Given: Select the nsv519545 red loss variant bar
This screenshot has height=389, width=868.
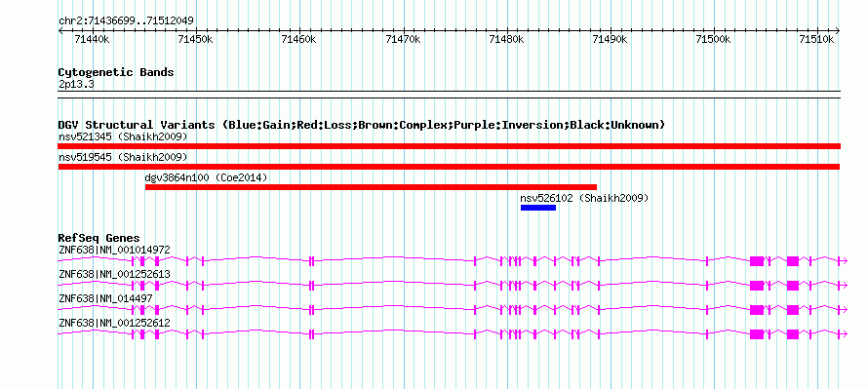Looking at the screenshot, I should pos(449,167).
